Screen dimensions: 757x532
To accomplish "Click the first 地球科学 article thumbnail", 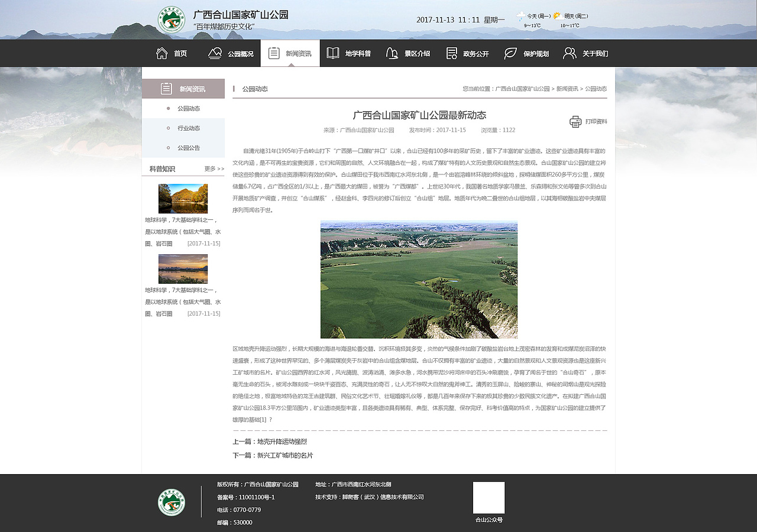I will click(183, 199).
